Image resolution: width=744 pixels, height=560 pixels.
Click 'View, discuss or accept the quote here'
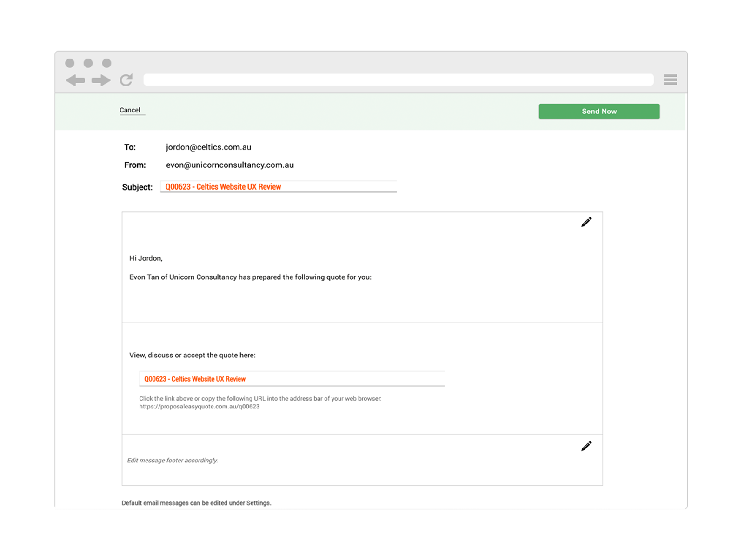tap(192, 355)
